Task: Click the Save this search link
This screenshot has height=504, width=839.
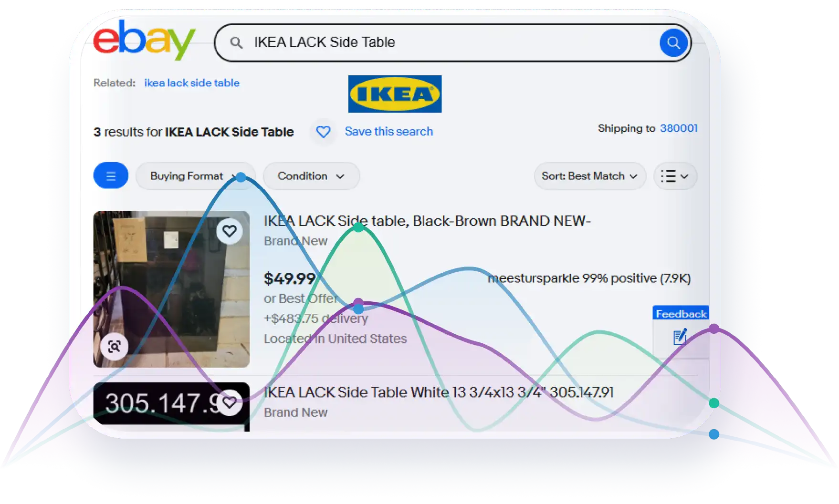Action: [x=389, y=132]
